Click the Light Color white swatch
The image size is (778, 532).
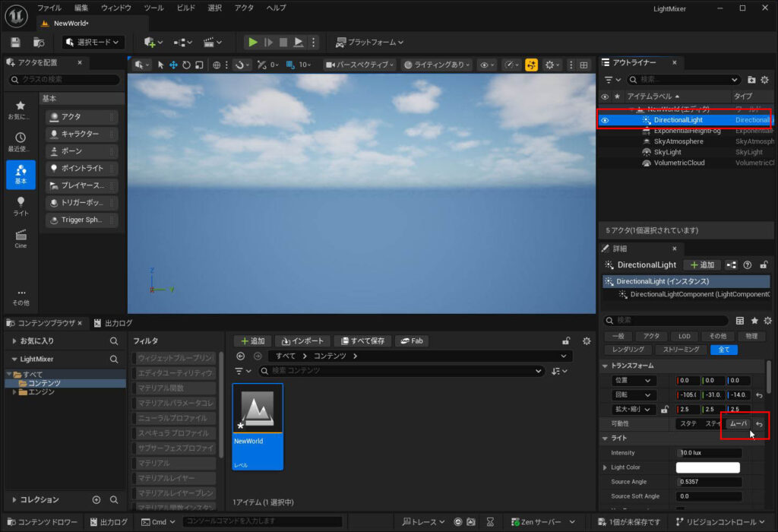click(x=708, y=467)
